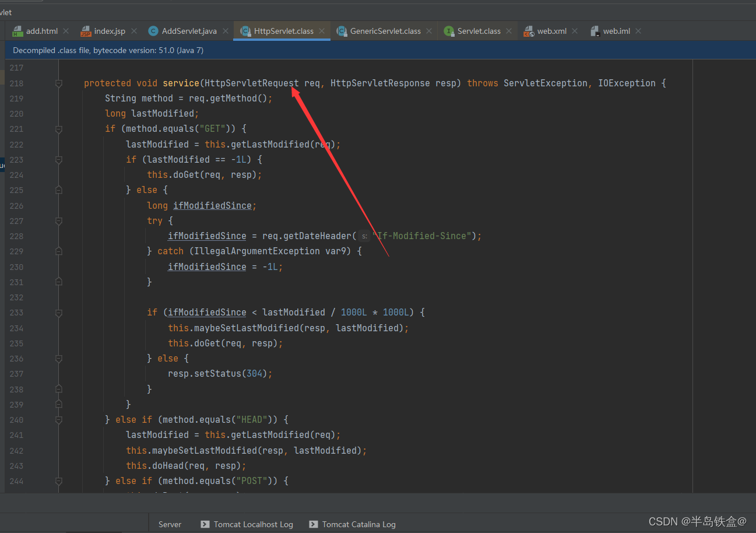The height and width of the screenshot is (533, 756).
Task: Collapse the if block at line 233
Action: tap(59, 313)
